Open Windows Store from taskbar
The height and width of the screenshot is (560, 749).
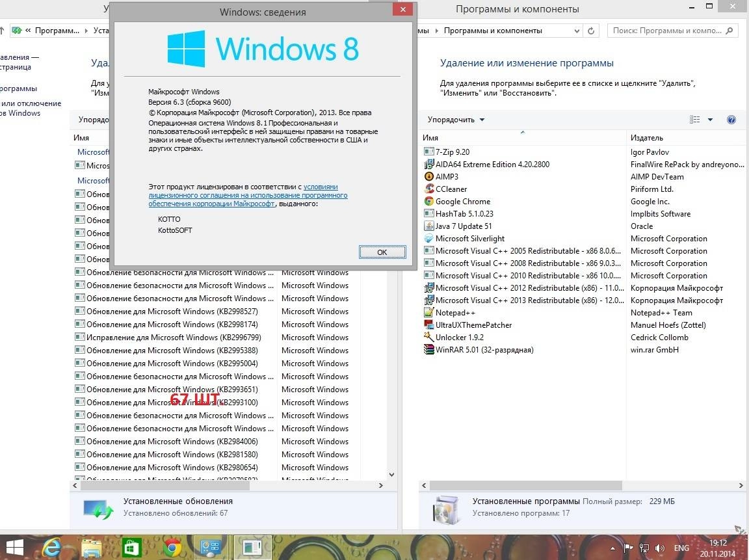(131, 548)
